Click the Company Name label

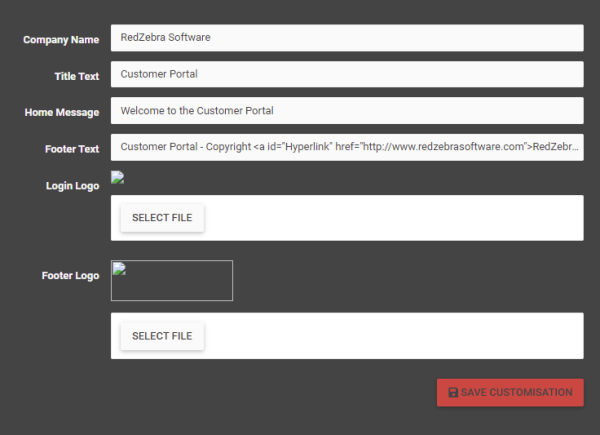[61, 40]
